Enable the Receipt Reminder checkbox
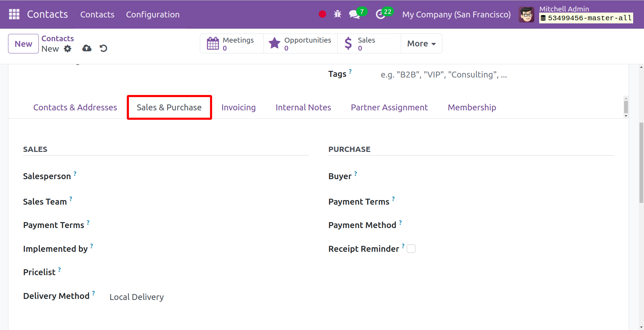Image resolution: width=644 pixels, height=330 pixels. (411, 249)
